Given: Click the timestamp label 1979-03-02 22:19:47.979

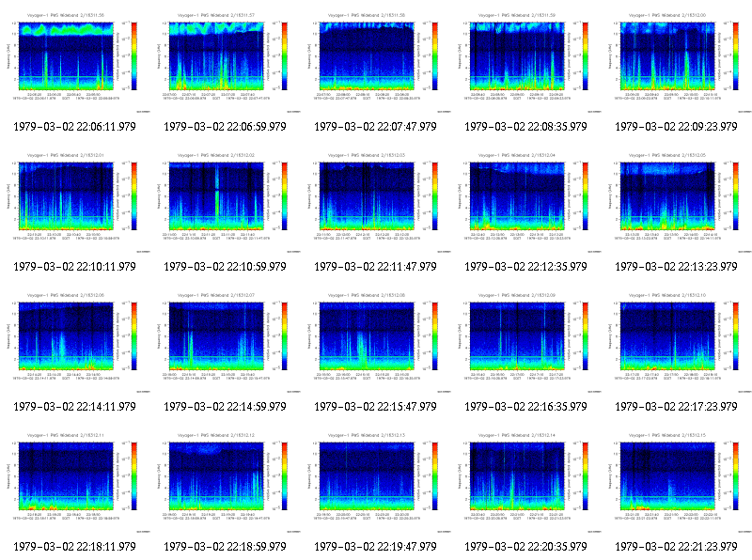Looking at the screenshot, I should (x=375, y=547).
